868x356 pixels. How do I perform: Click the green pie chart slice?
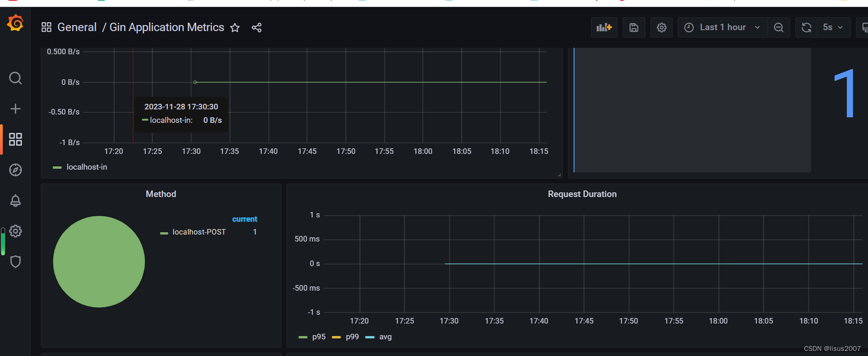99,261
